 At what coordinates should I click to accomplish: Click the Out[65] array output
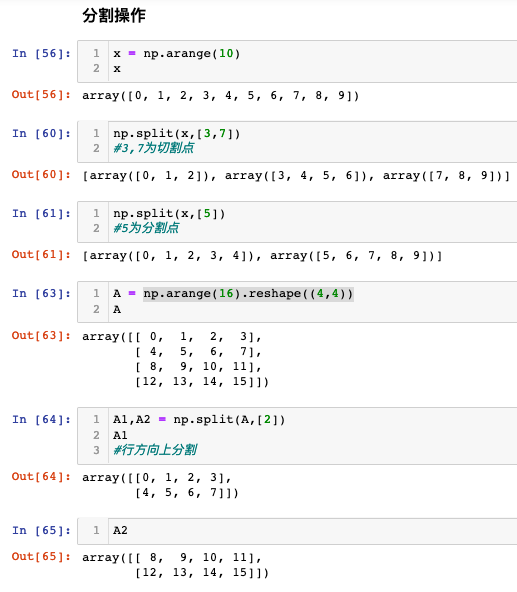[176, 565]
